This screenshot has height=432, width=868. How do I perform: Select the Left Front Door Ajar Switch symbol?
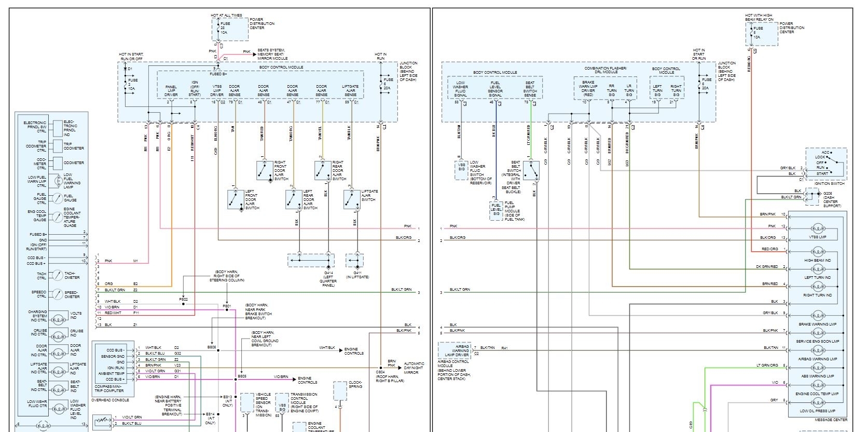236,199
